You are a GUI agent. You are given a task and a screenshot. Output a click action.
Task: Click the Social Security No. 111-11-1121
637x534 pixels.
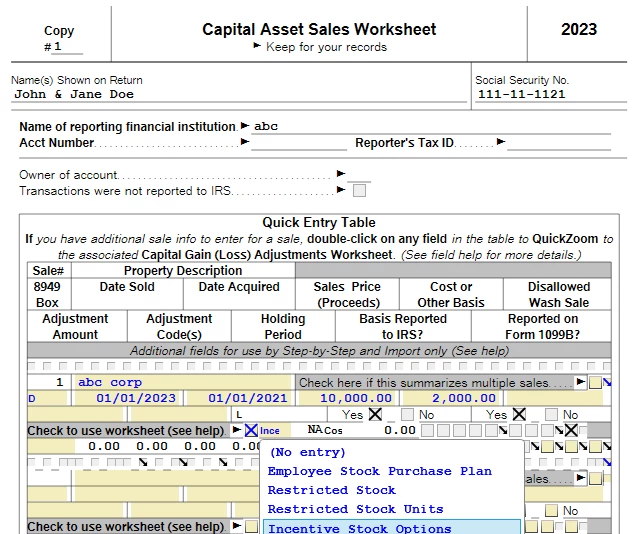coord(521,94)
